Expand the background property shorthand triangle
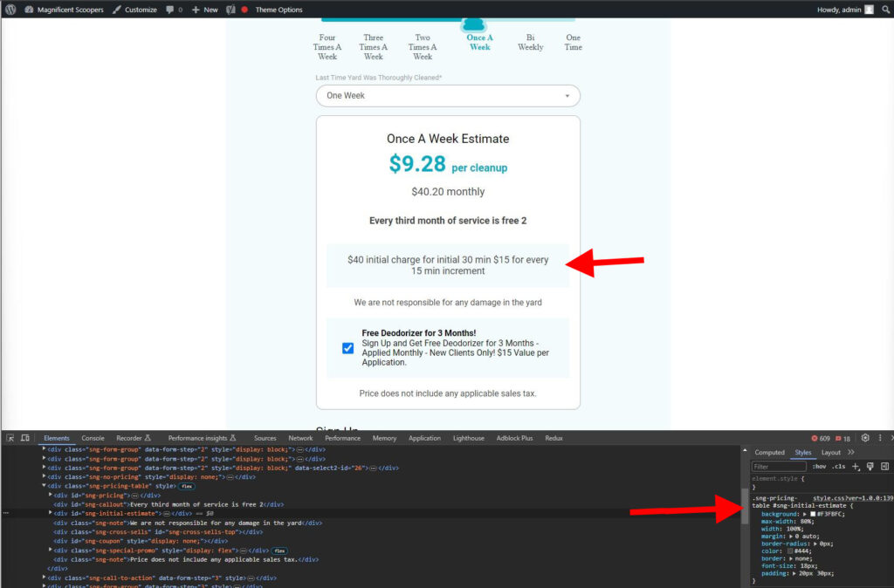 (x=804, y=515)
